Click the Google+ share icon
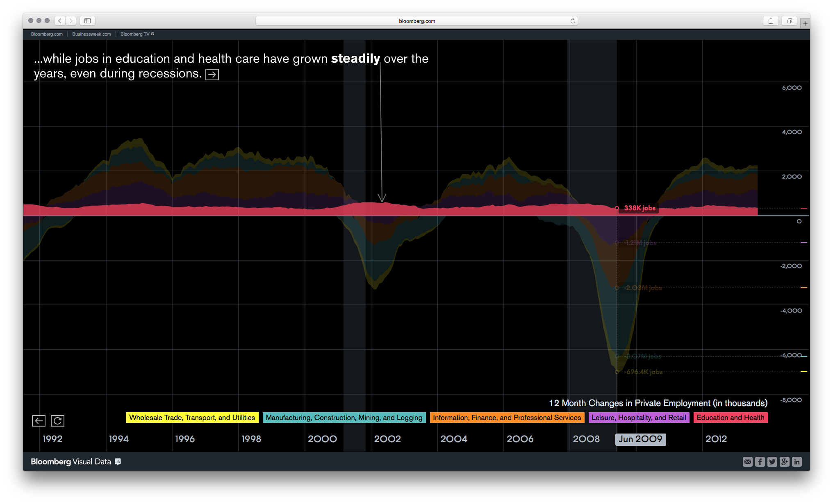Viewport: 833px width, 504px height. coord(785,462)
